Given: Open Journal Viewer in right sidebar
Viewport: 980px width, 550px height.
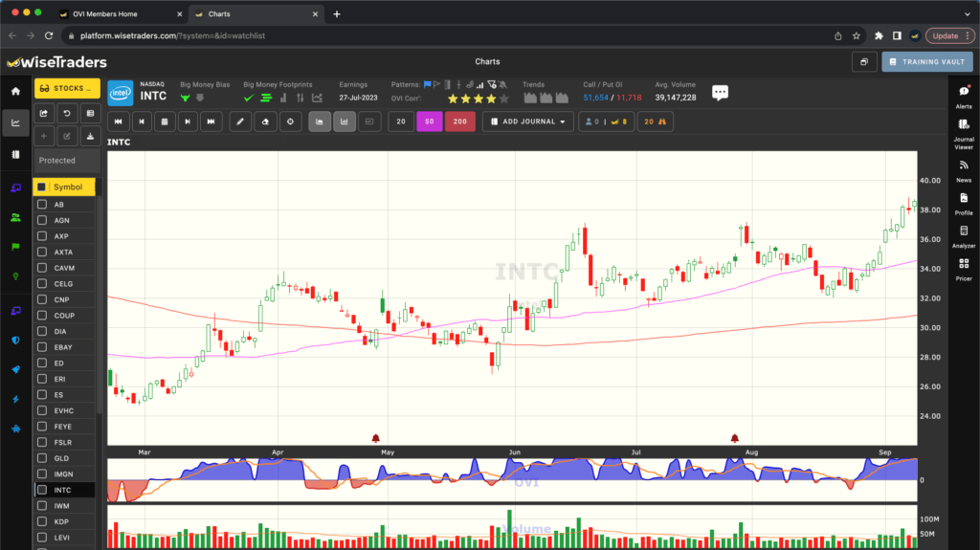Looking at the screenshot, I should pyautogui.click(x=964, y=133).
